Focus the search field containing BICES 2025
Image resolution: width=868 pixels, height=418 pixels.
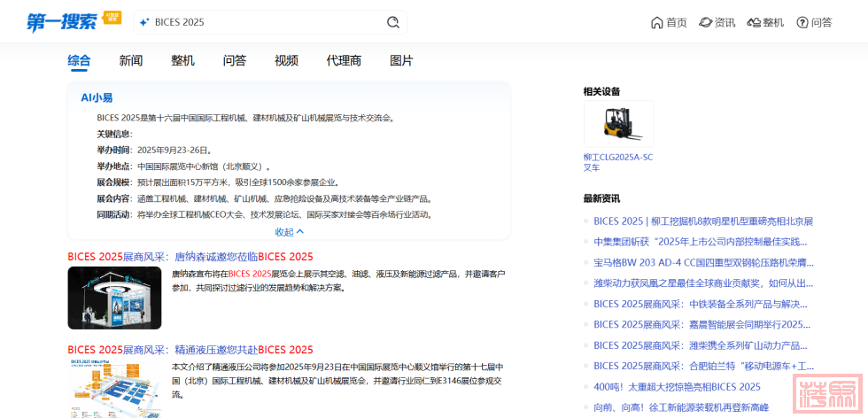[266, 22]
